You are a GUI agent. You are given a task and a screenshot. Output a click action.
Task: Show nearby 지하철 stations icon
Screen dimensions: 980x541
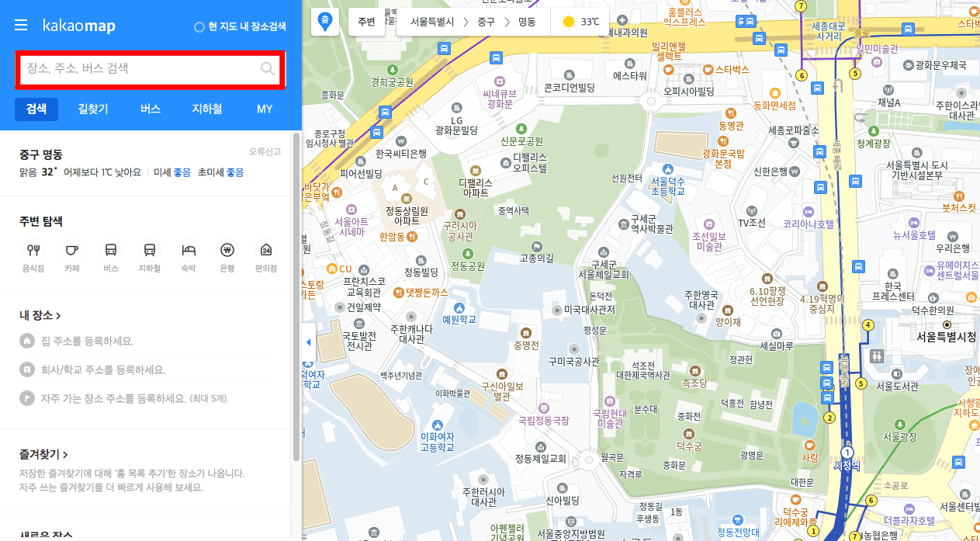149,250
